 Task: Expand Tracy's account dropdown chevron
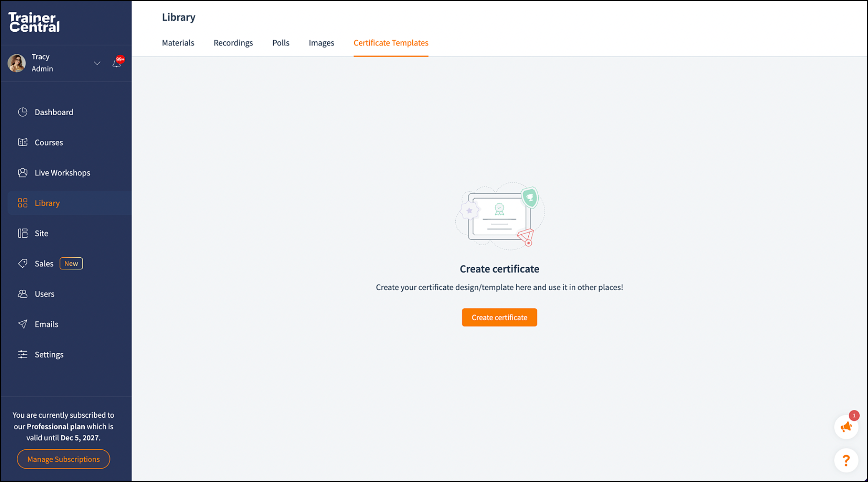(97, 63)
